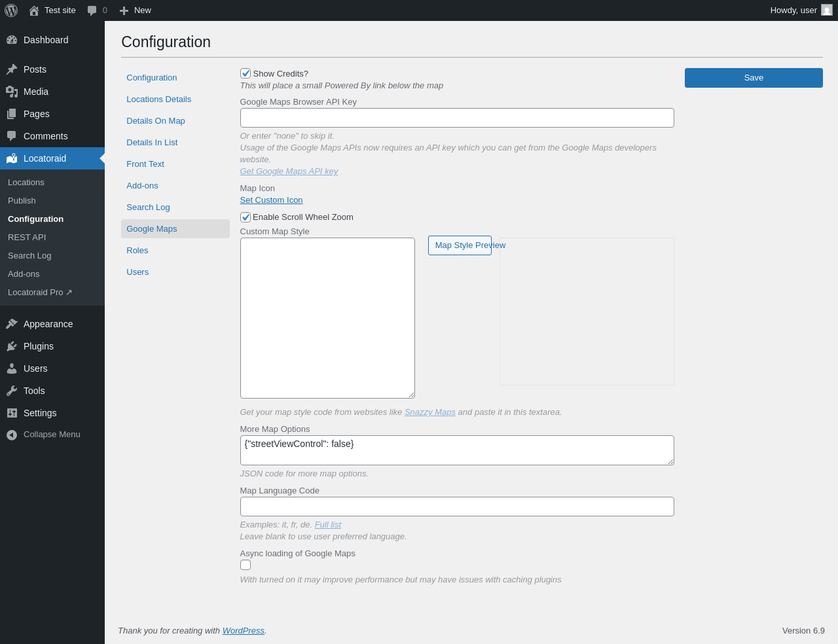
Task: Open the Locatoraid sidebar menu
Action: tap(45, 158)
